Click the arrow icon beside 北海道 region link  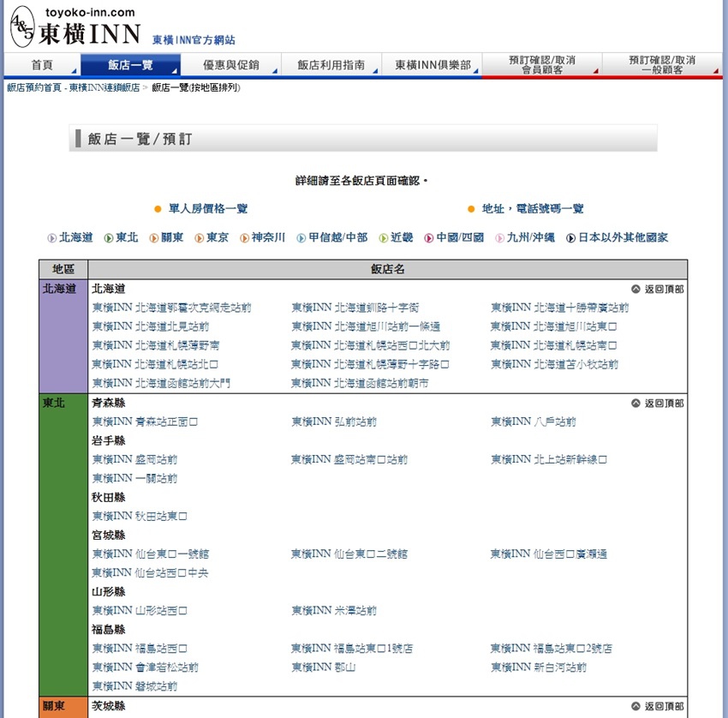[52, 238]
